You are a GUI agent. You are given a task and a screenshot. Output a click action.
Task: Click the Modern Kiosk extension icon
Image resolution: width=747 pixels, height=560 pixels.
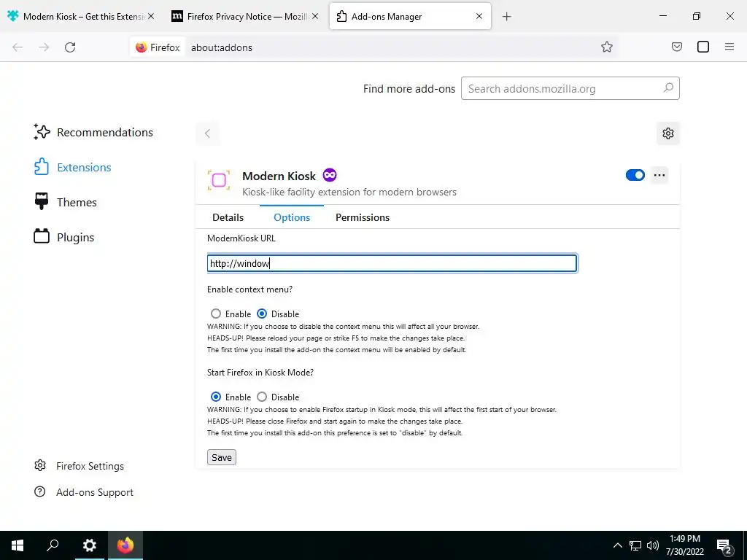219,181
